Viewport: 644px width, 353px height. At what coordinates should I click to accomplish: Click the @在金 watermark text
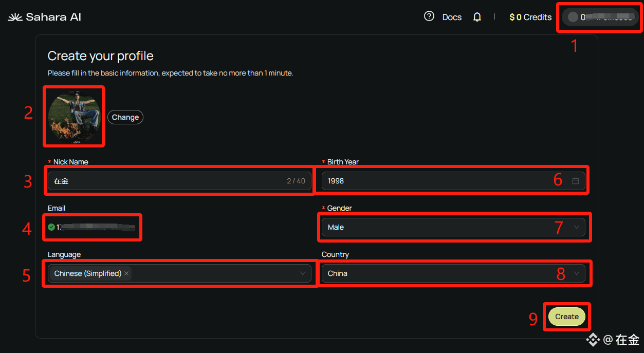click(621, 340)
